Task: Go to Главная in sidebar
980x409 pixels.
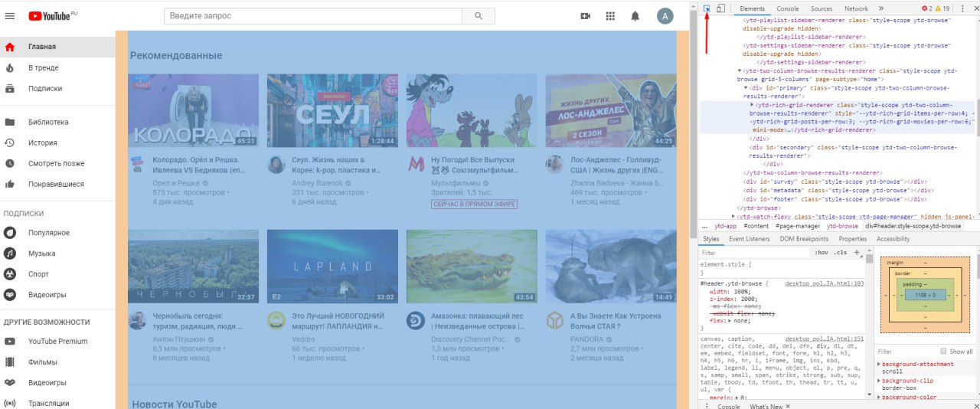Action: [x=57, y=47]
